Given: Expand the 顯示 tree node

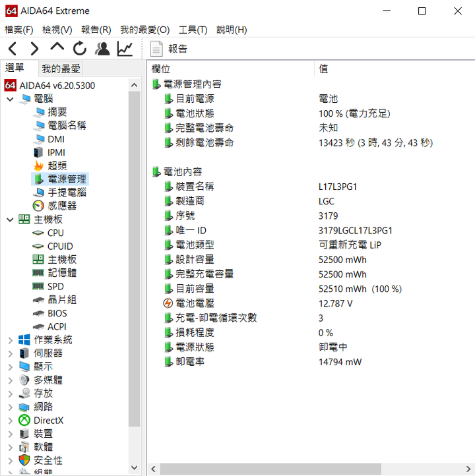Looking at the screenshot, I should [x=11, y=367].
